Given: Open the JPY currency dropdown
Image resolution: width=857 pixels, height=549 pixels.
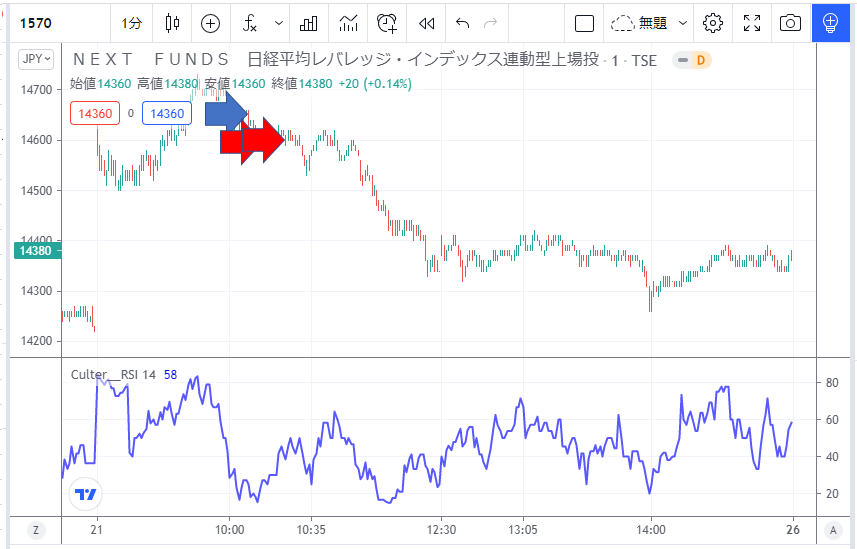Looking at the screenshot, I should pos(36,59).
